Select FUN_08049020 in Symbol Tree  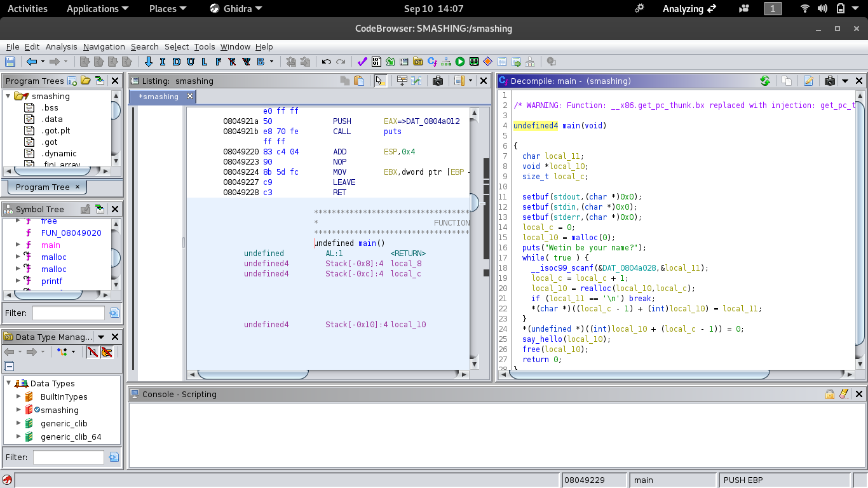[x=71, y=233]
